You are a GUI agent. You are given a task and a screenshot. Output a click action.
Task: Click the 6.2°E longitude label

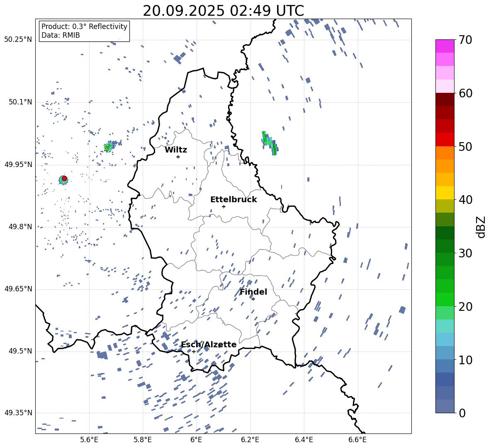coord(250,440)
